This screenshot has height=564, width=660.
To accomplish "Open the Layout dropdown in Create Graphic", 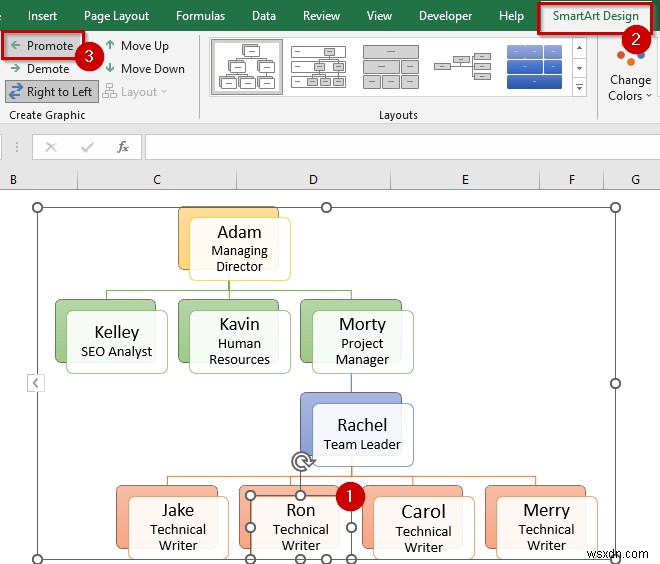I will [x=135, y=91].
